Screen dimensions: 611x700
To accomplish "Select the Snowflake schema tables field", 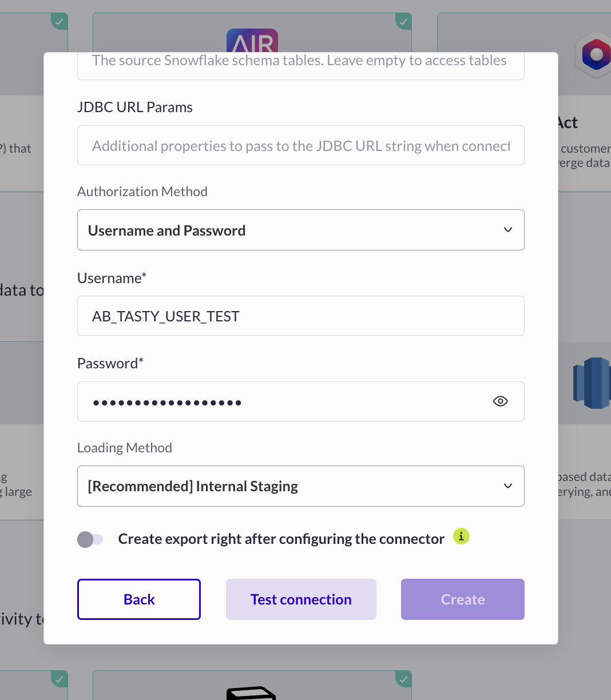I will click(301, 66).
